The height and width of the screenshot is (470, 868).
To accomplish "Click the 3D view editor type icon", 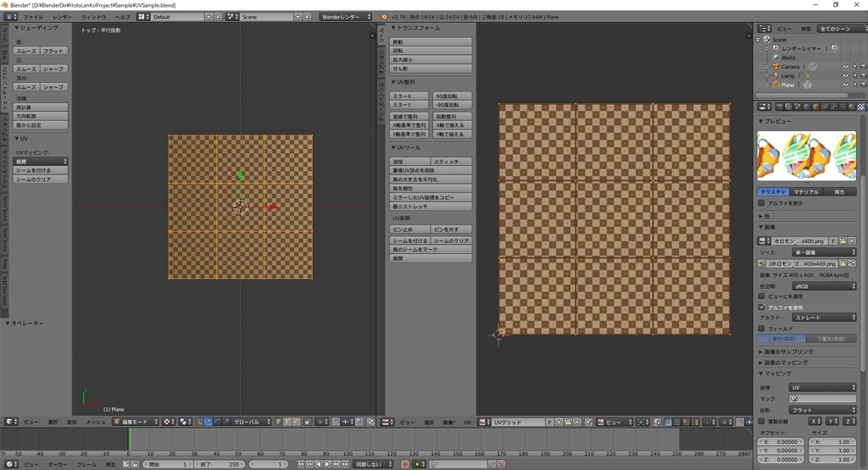I will 11,422.
